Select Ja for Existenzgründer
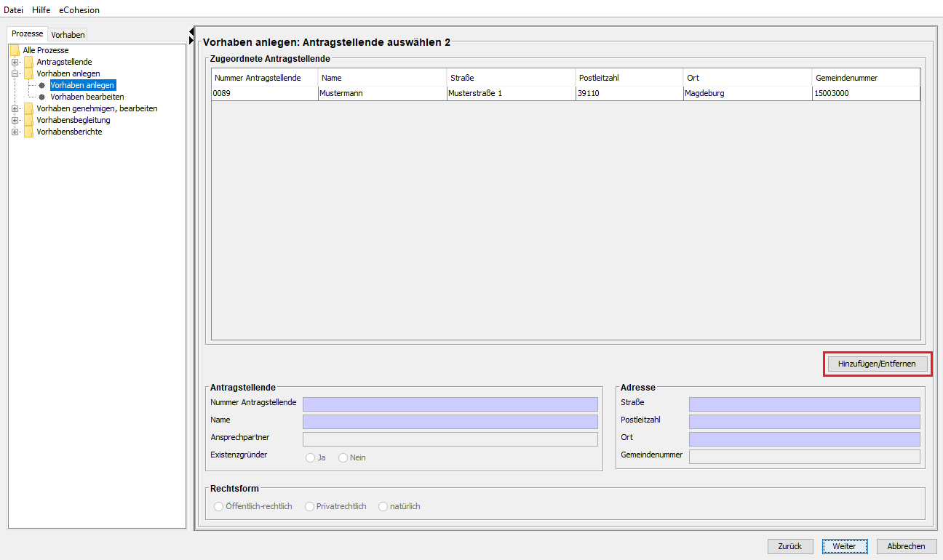 pos(311,457)
